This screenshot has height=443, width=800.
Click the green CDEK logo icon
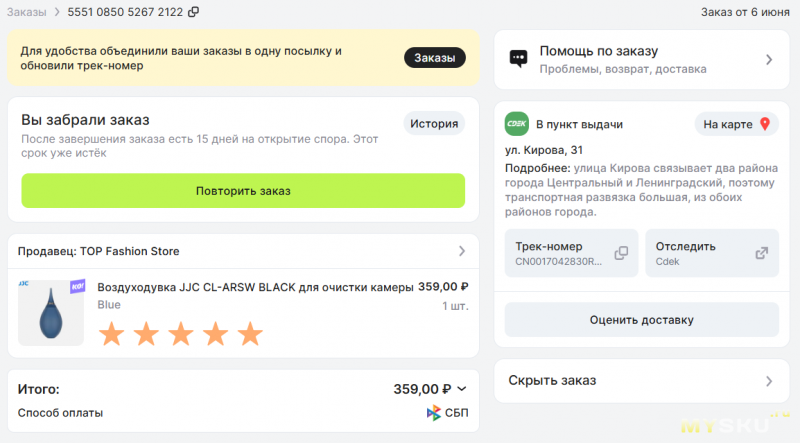517,124
